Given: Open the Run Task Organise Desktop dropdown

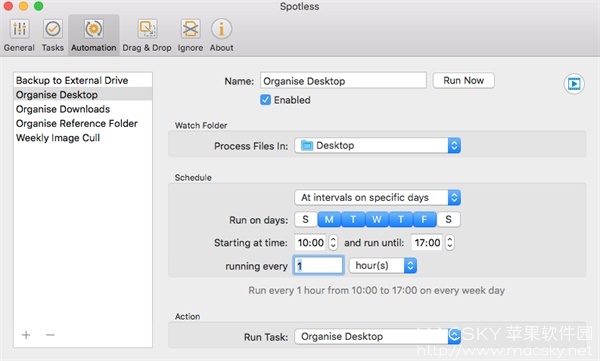Looking at the screenshot, I should click(x=377, y=336).
